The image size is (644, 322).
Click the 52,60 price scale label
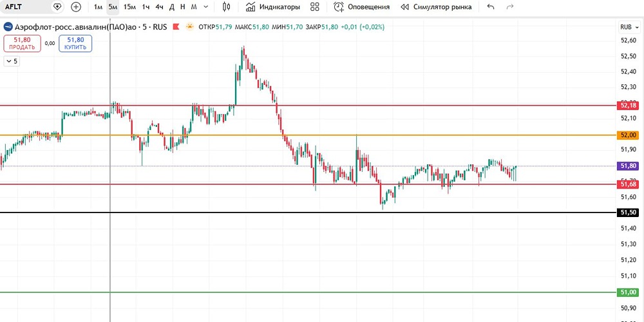pos(629,40)
